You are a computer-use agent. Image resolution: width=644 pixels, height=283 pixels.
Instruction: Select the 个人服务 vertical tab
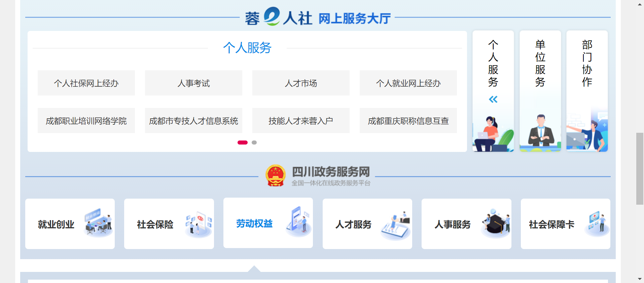coord(493,91)
